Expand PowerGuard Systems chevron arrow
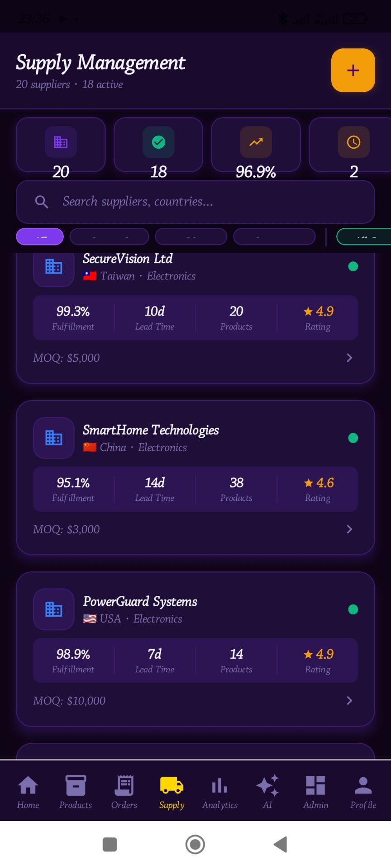This screenshot has height=868, width=391. [x=349, y=700]
